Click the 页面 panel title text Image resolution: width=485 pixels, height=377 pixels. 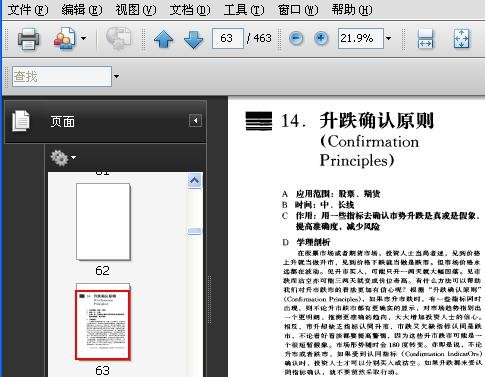pyautogui.click(x=63, y=121)
